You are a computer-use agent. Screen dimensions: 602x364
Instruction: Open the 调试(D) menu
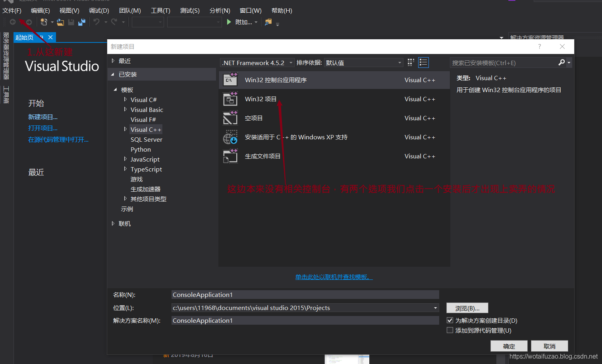pyautogui.click(x=99, y=11)
